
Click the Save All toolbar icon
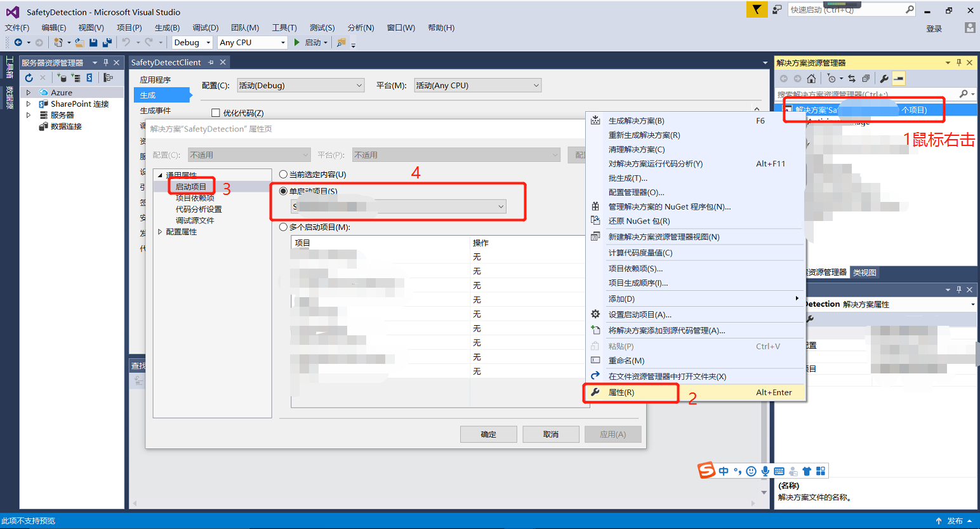[107, 43]
